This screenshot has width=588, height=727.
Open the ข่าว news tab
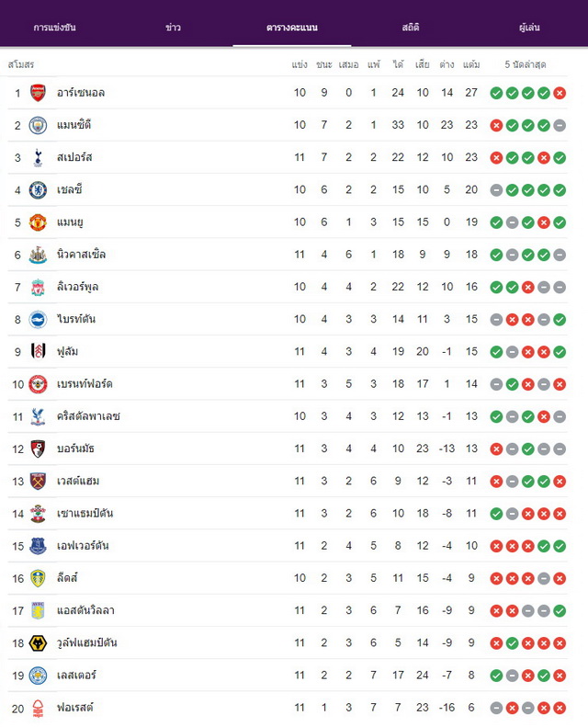174,28
